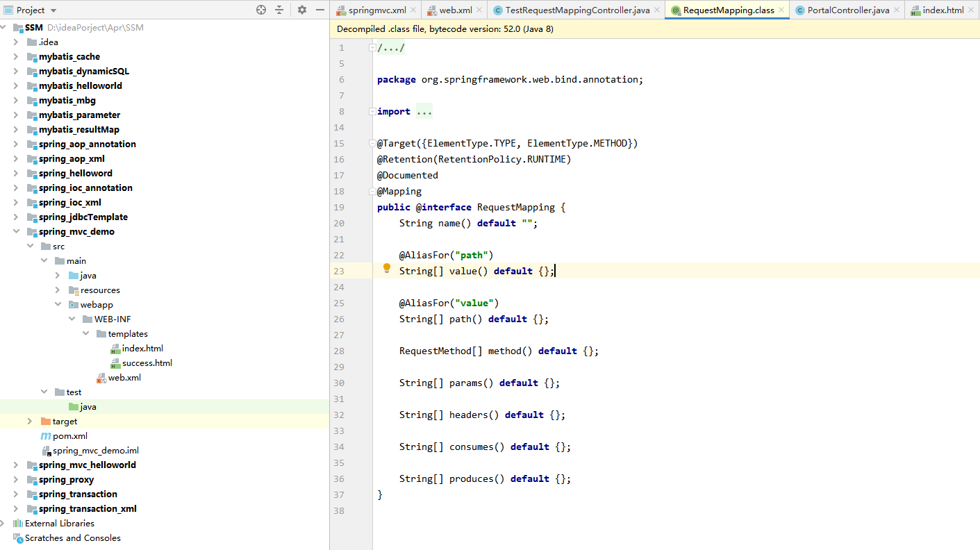Close the web.xml editor tab
The image size is (980, 550).
click(480, 10)
